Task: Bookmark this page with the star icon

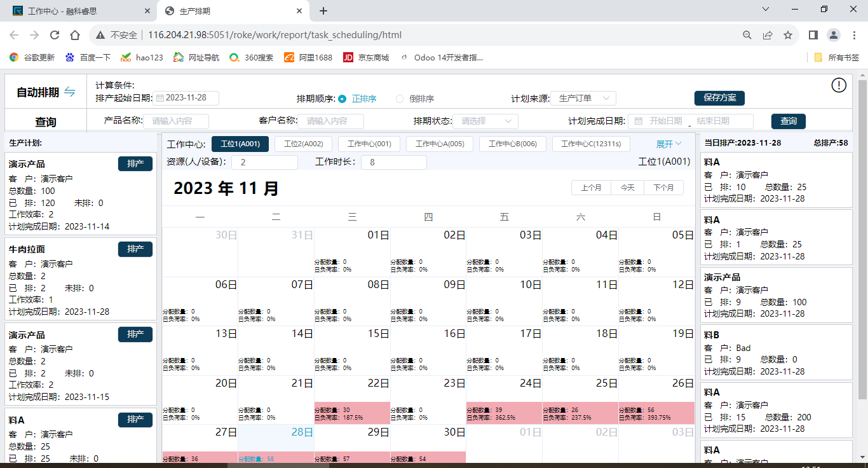Action: click(x=788, y=36)
